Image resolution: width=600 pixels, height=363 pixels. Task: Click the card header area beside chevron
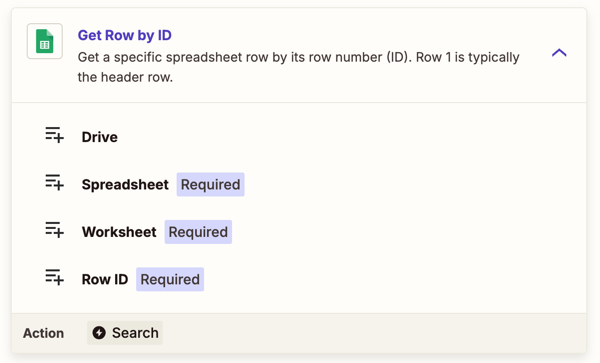tap(298, 55)
